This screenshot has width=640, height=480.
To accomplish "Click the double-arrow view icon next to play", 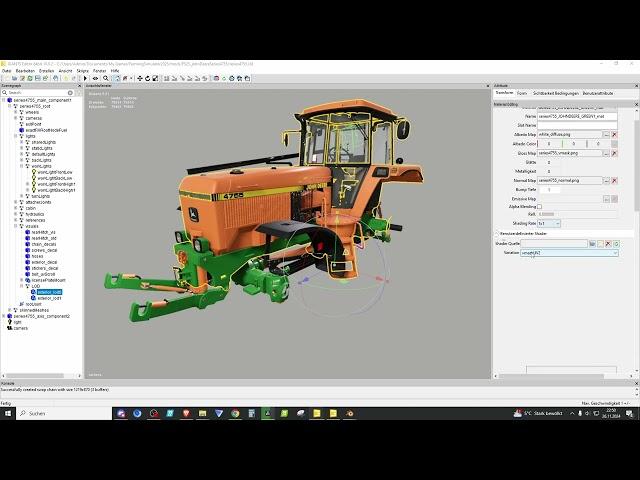I will tap(95, 78).
